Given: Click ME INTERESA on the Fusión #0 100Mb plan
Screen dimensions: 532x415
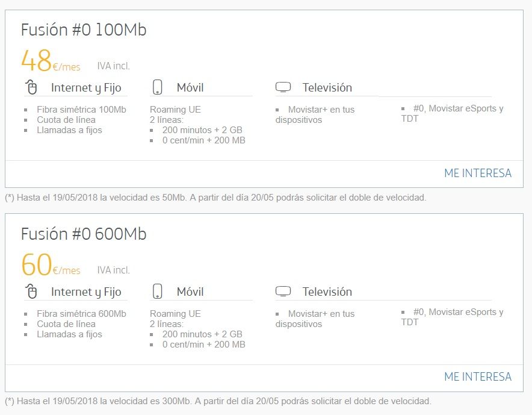Looking at the screenshot, I should point(477,173).
